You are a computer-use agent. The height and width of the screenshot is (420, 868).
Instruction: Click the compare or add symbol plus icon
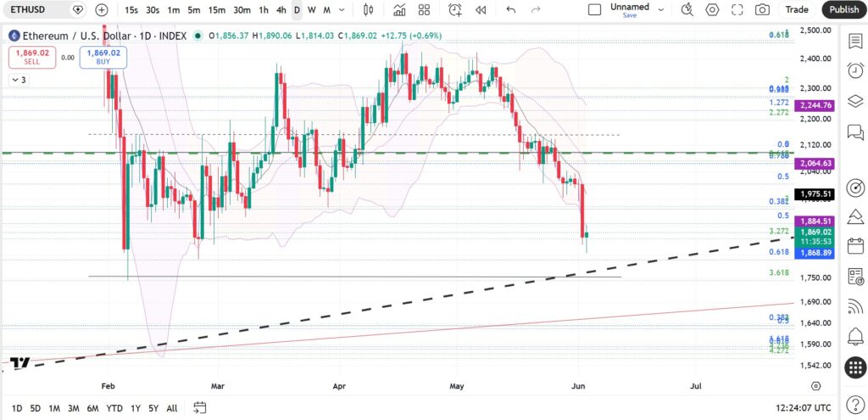click(102, 9)
